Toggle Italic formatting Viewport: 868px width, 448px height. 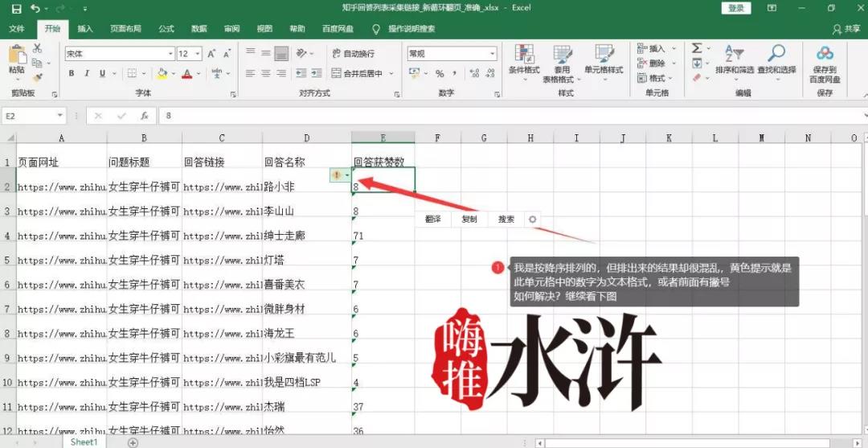(x=86, y=73)
